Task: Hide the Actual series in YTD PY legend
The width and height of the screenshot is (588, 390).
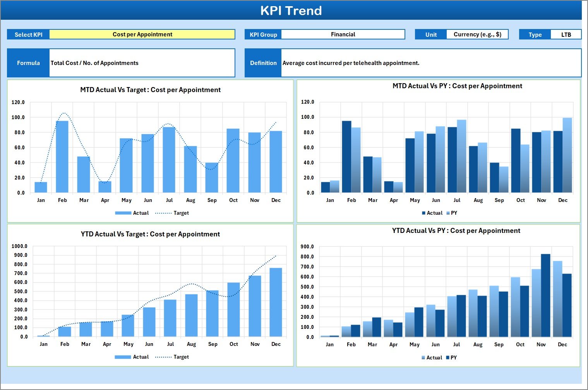Action: click(434, 357)
